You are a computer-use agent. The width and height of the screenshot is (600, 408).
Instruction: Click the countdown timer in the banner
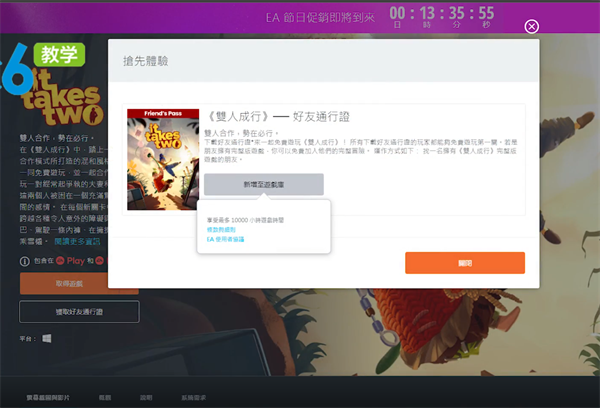coord(442,17)
